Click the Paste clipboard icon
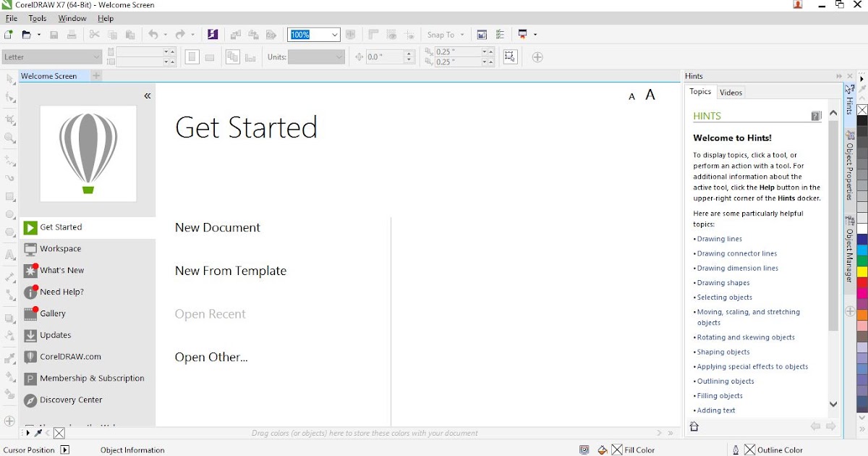 pyautogui.click(x=130, y=34)
